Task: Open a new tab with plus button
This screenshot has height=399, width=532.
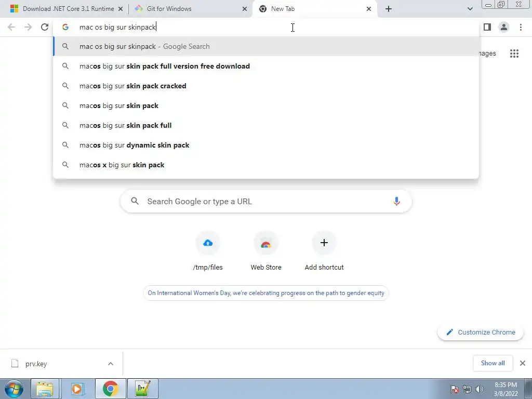Action: [x=389, y=9]
